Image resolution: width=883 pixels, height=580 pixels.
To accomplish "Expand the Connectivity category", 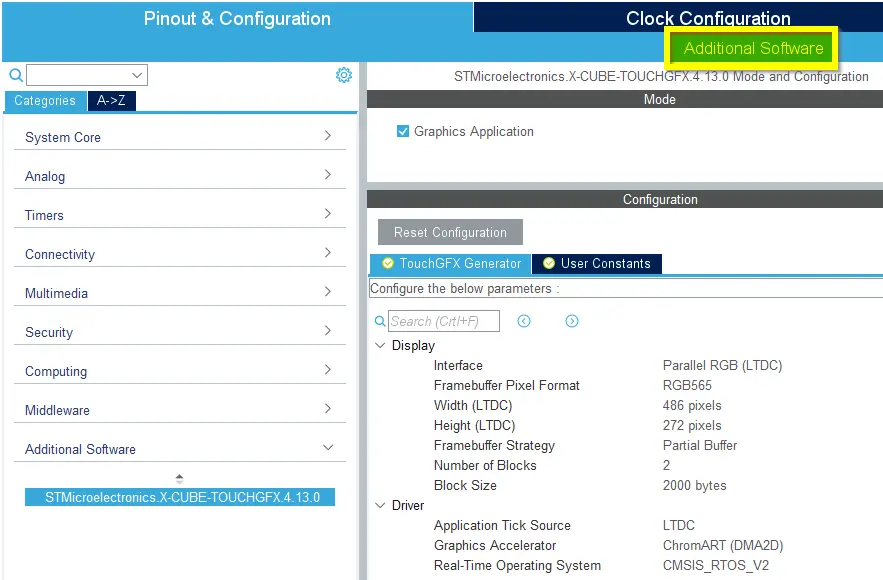I will click(180, 254).
